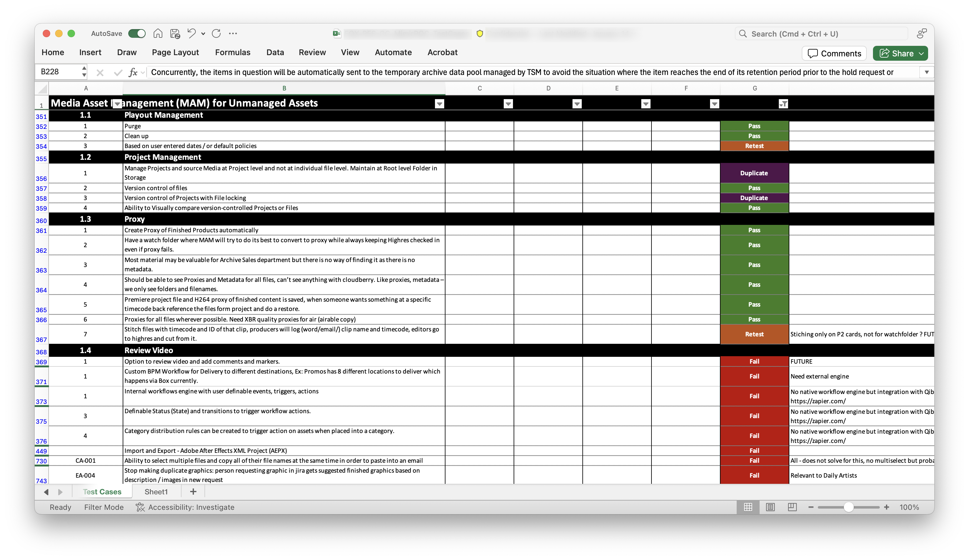Open the Data ribbon tab
Viewport: 969px width, 560px height.
tap(275, 52)
